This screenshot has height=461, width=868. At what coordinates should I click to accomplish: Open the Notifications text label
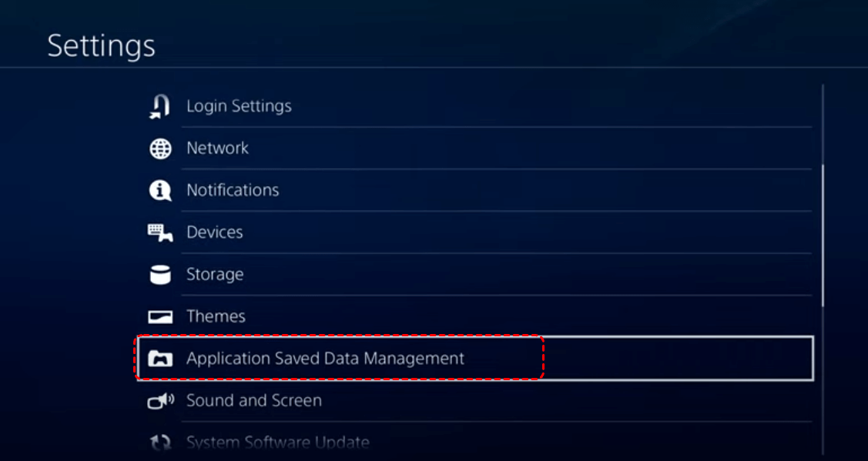[232, 190]
